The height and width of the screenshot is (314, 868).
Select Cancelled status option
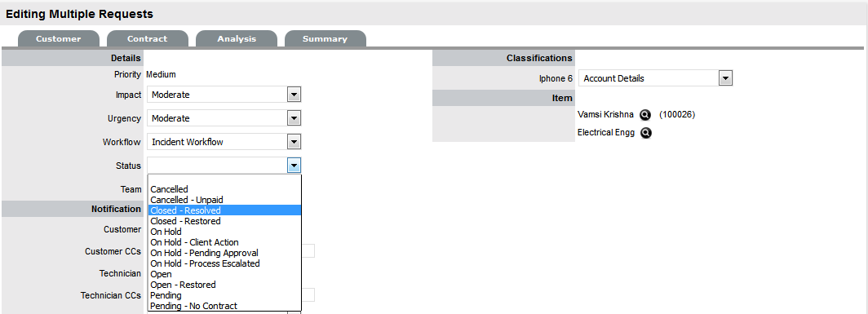pos(224,189)
